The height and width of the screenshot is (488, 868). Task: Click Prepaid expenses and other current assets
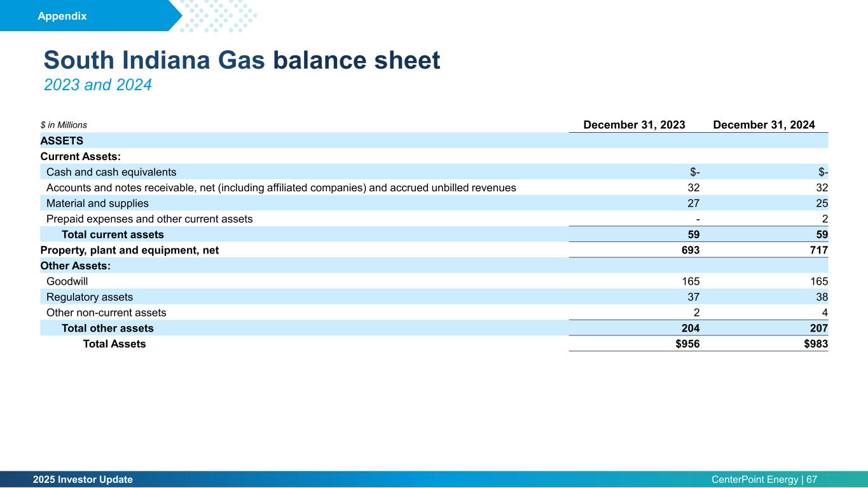tap(149, 219)
